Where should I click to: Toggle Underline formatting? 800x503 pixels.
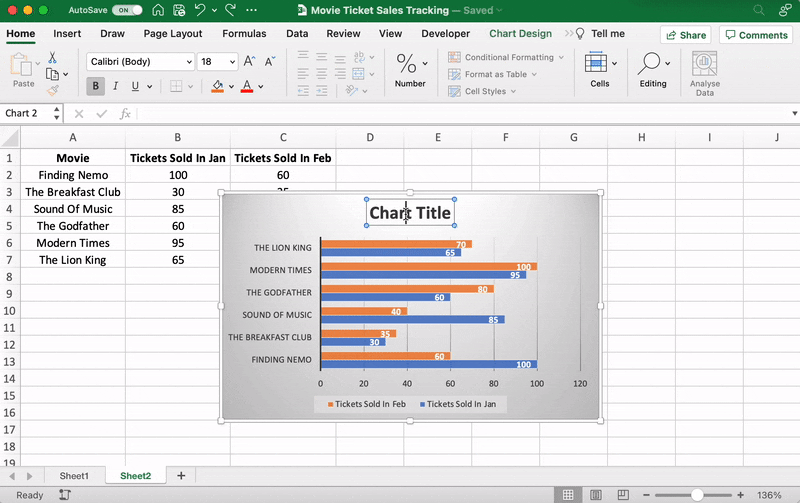[x=135, y=86]
